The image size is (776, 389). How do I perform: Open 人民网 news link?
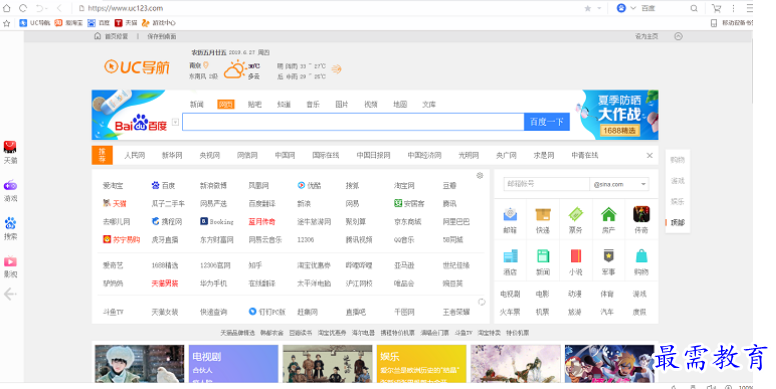point(135,155)
